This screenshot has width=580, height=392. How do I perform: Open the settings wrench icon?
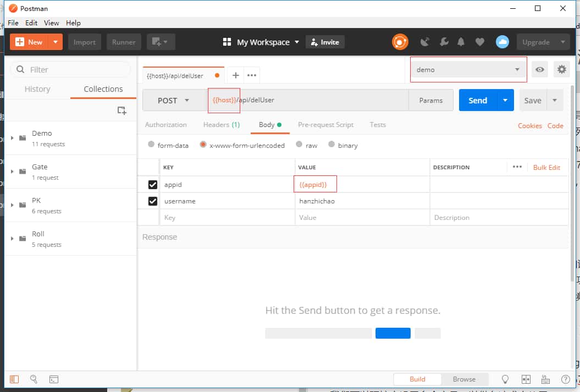[x=444, y=42]
